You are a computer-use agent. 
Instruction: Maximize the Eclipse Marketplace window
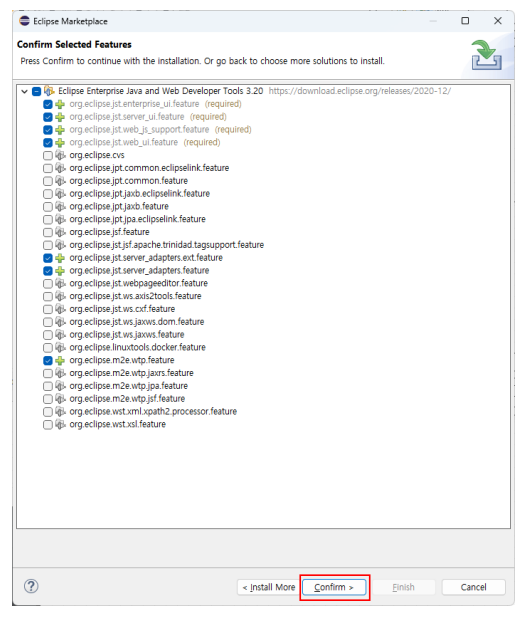(x=465, y=21)
